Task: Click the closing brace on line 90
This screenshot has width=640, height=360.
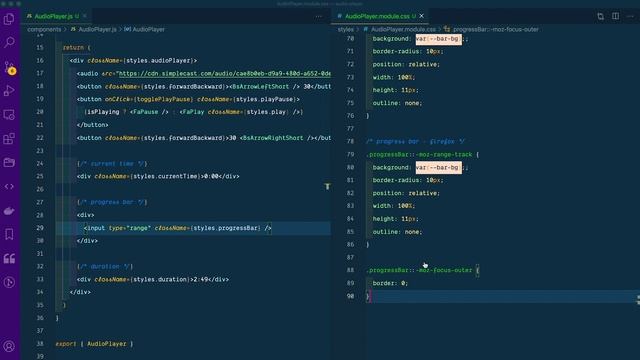Action: pyautogui.click(x=368, y=296)
